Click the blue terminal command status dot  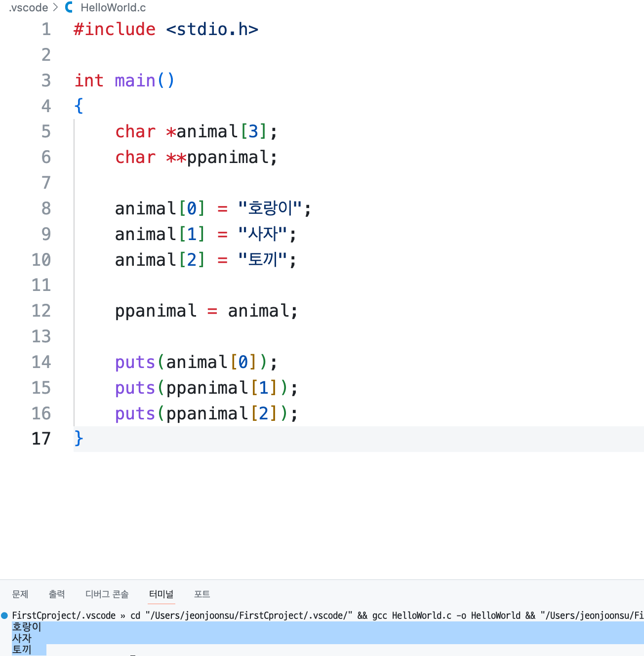click(x=4, y=615)
